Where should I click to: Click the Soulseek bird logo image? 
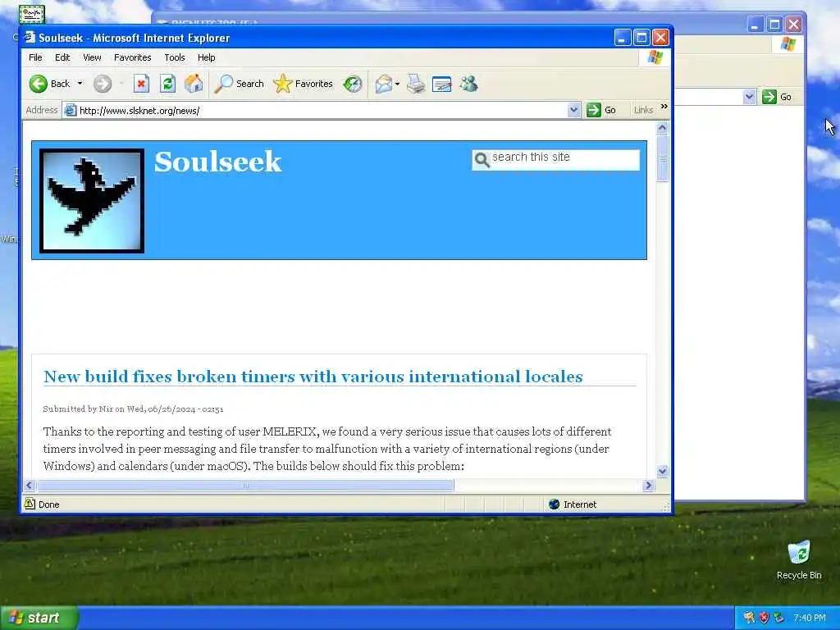[x=92, y=201]
